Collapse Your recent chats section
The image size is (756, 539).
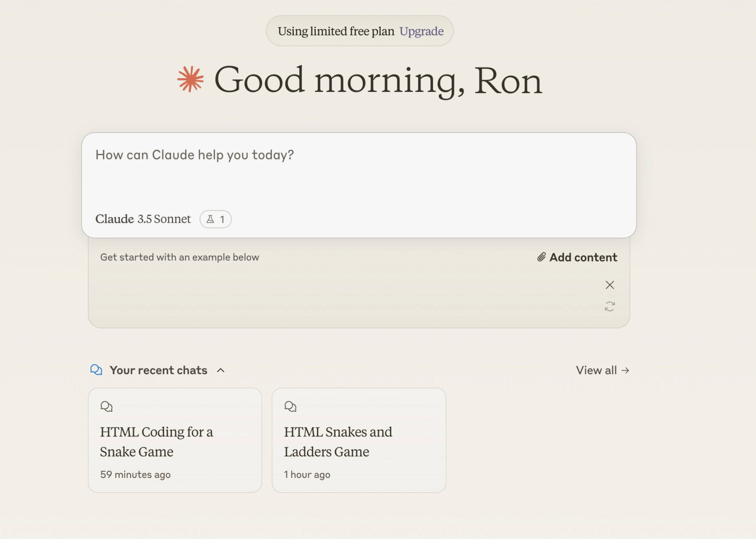pyautogui.click(x=220, y=370)
